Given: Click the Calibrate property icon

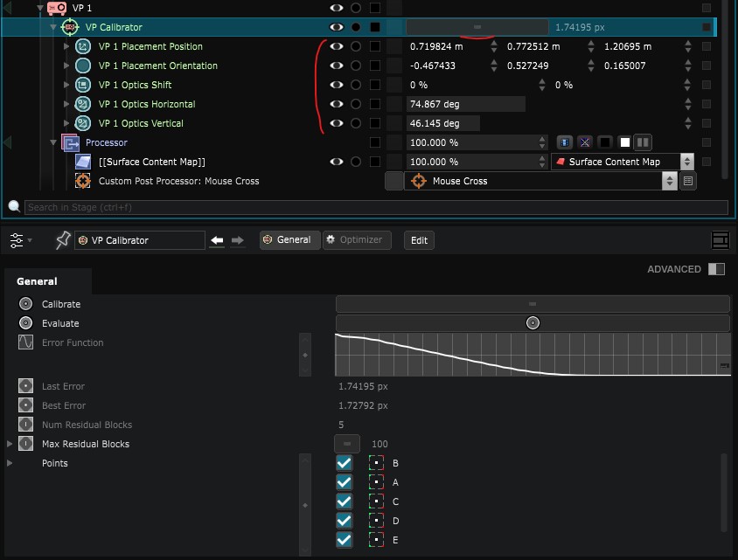Looking at the screenshot, I should coord(26,304).
